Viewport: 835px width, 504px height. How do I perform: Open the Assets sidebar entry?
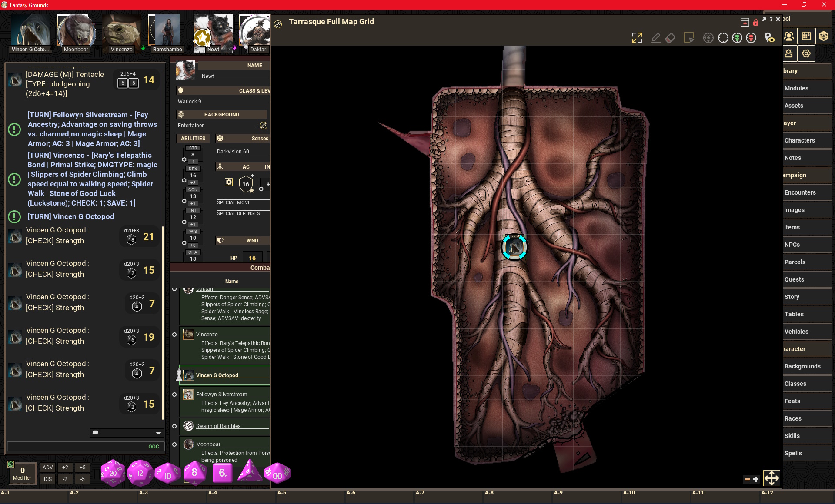807,106
